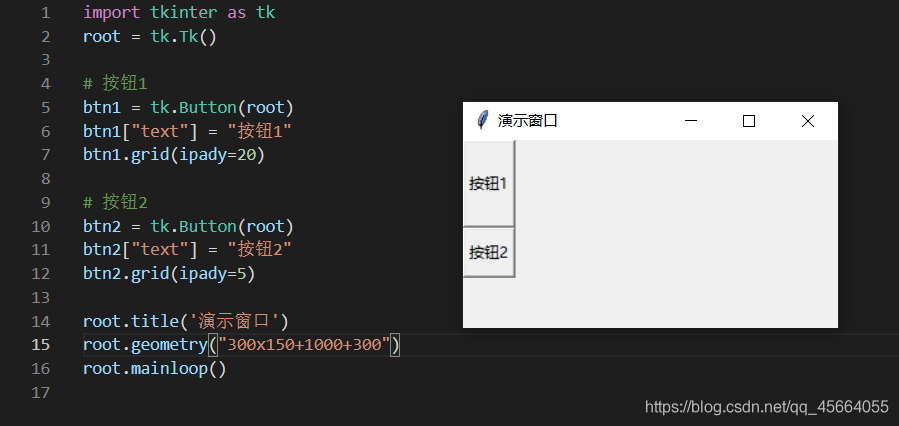899x426 pixels.
Task: Click line number 1 in the gutter
Action: coord(45,13)
